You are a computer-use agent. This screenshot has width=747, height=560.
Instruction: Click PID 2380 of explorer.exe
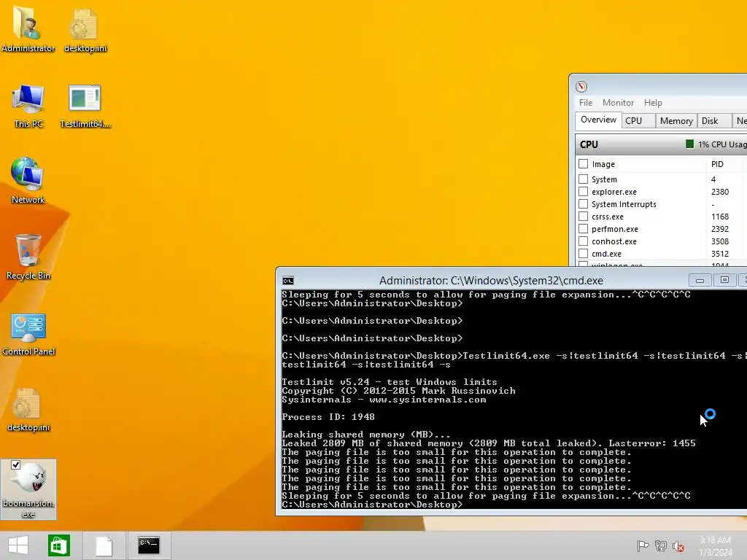(x=720, y=192)
